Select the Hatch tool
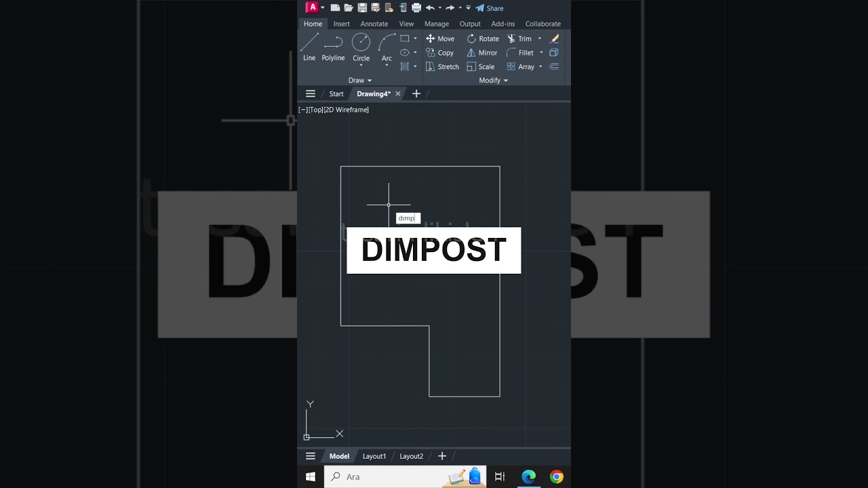 (405, 66)
